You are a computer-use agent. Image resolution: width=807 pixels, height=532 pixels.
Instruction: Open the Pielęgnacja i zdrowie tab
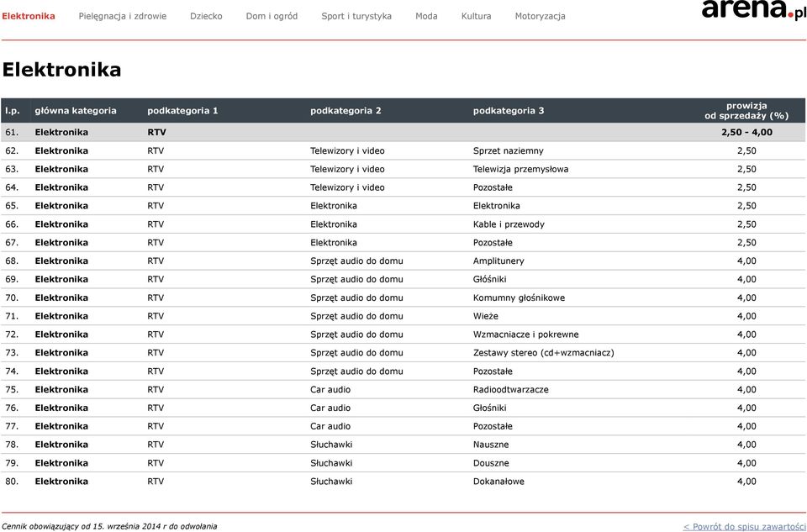tap(123, 16)
